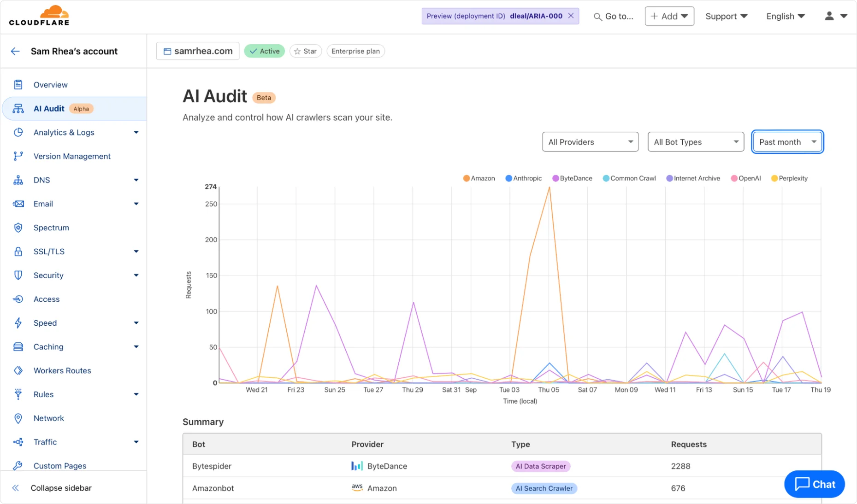857x504 pixels.
Task: Toggle the Amazon series in chart legend
Action: (479, 178)
